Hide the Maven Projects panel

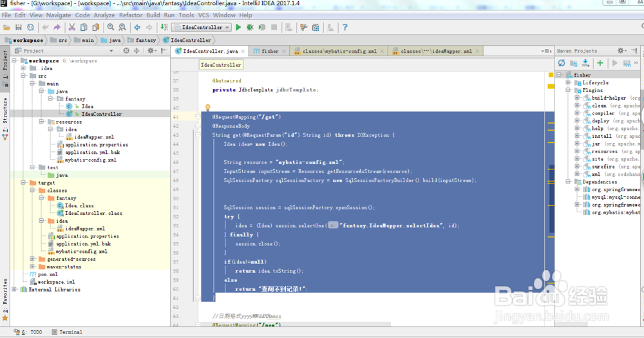pyautogui.click(x=634, y=50)
